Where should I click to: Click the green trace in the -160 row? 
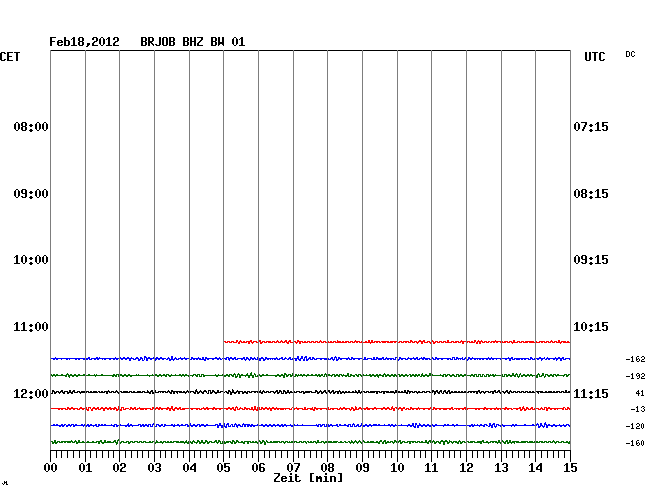coord(310,442)
